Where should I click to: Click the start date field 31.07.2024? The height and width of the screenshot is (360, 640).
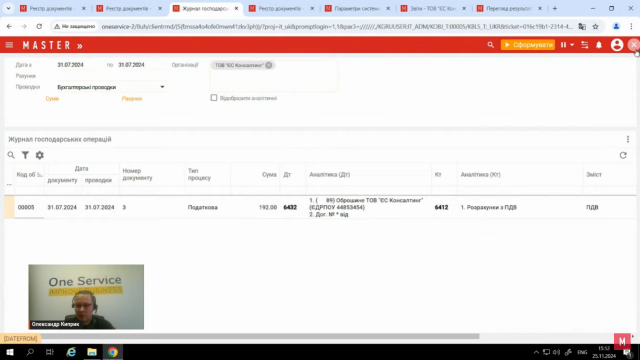pos(70,65)
